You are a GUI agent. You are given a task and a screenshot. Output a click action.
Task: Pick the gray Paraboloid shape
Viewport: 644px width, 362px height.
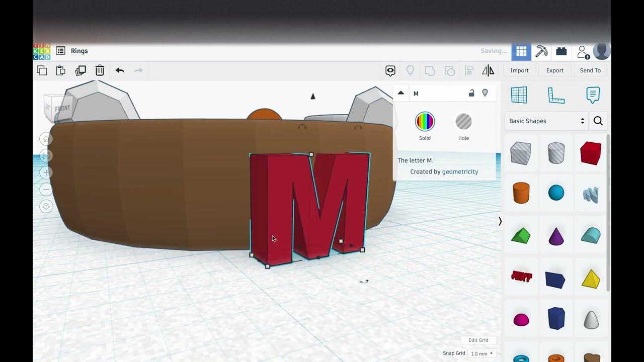(591, 320)
